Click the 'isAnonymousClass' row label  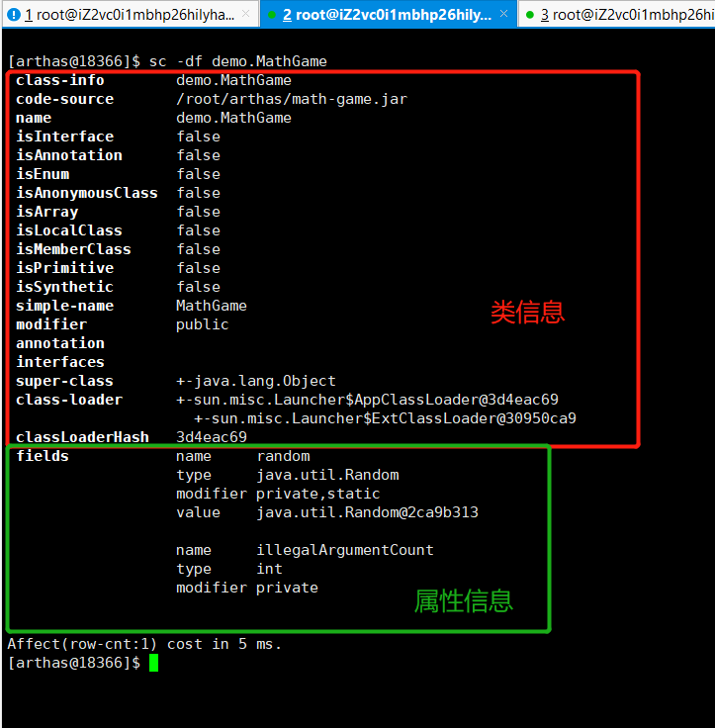pos(87,193)
